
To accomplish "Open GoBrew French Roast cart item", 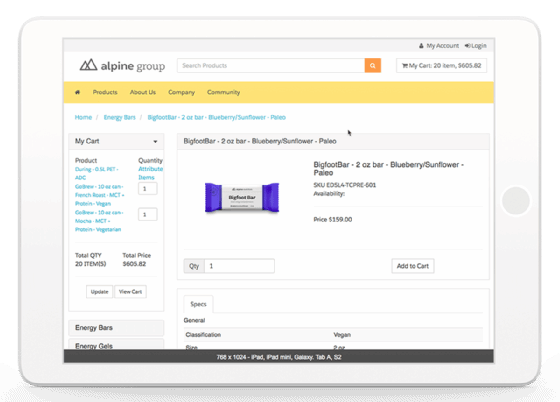I will point(100,195).
